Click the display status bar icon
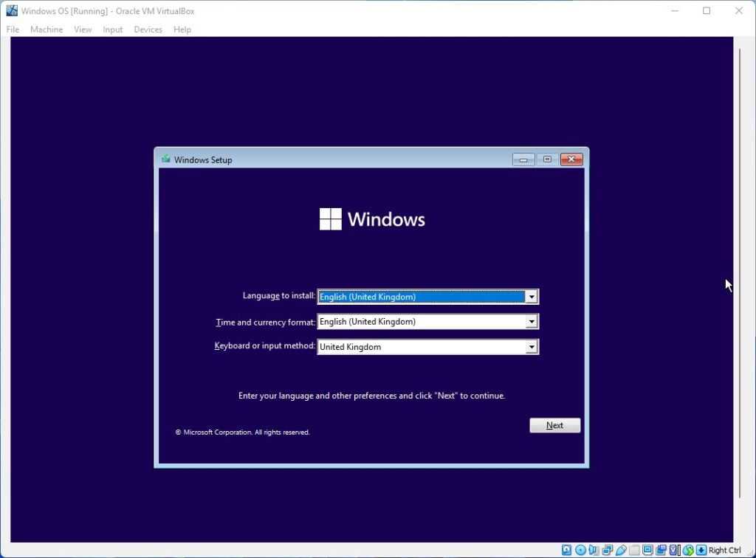756x558 pixels. pyautogui.click(x=647, y=550)
